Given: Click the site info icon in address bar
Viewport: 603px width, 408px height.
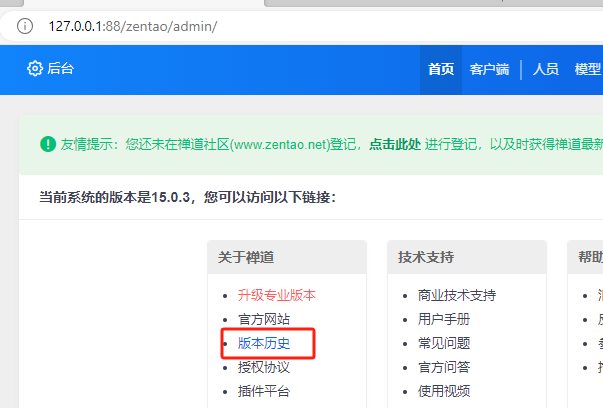Looking at the screenshot, I should [x=25, y=26].
